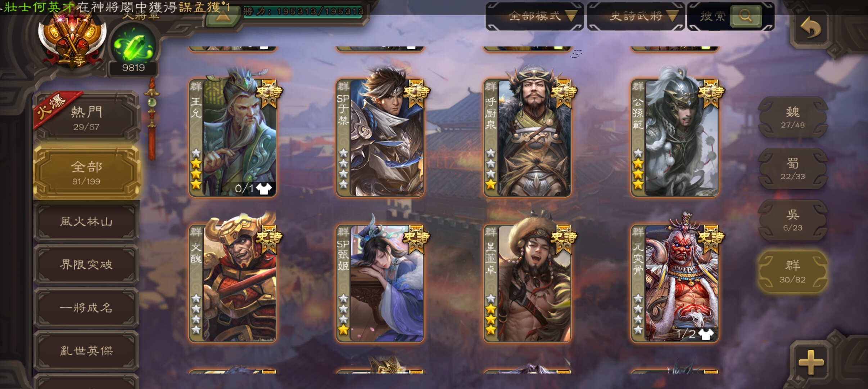Tap the shirt icon on 兀突骨 card
The image size is (868, 389).
pyautogui.click(x=706, y=334)
